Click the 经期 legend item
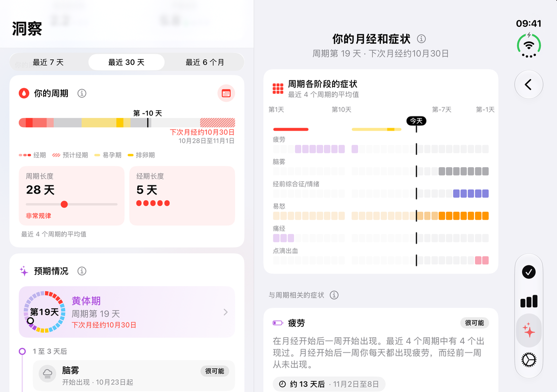Viewport: 557px width, 392px height. 32,155
